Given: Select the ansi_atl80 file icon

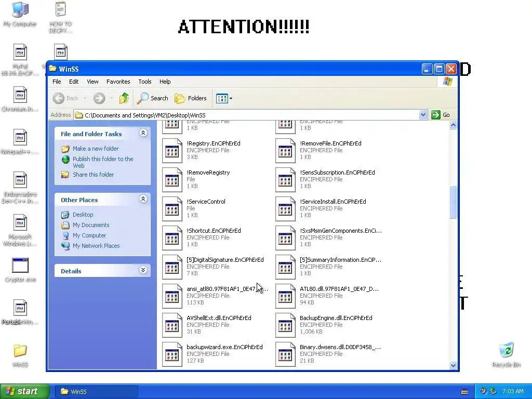Looking at the screenshot, I should point(172,296).
